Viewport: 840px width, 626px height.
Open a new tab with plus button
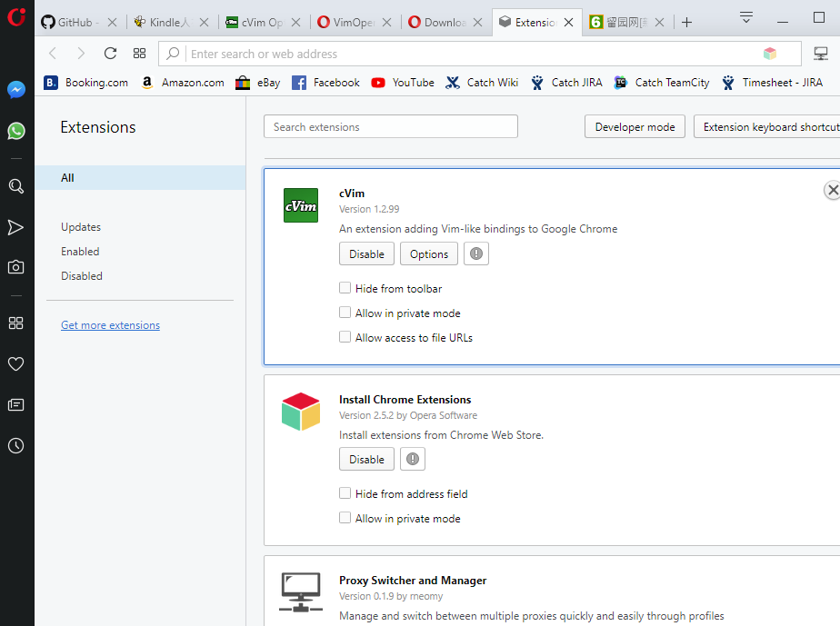pos(686,22)
